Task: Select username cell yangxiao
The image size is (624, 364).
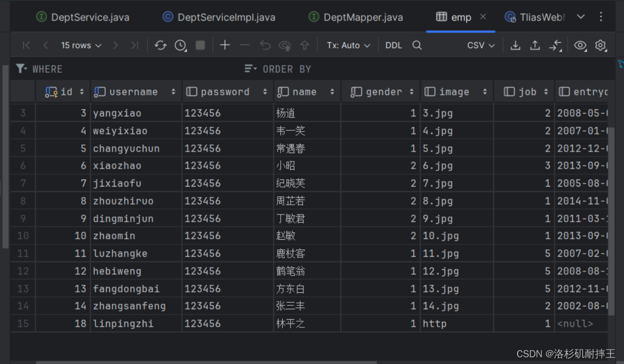Action: [136, 113]
